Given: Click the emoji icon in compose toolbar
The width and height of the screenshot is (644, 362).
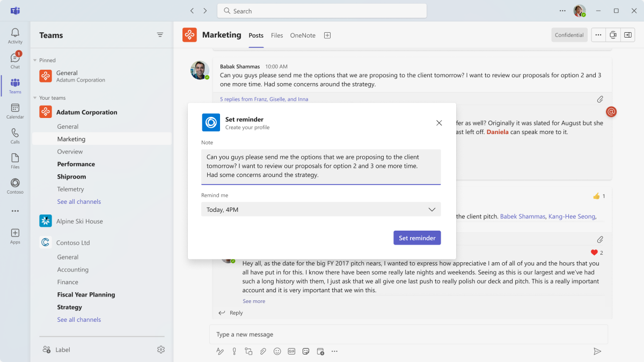Looking at the screenshot, I should click(x=277, y=351).
